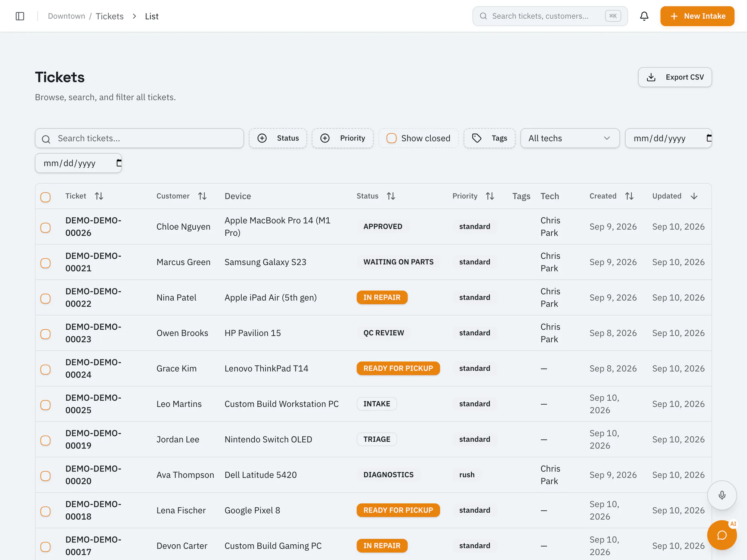The height and width of the screenshot is (560, 747).
Task: Click customer Ava Thompson
Action: 185,475
